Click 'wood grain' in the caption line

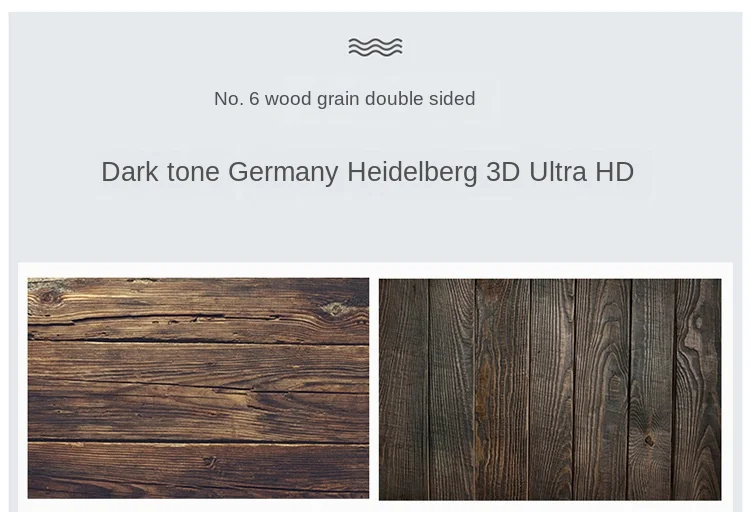pos(312,100)
